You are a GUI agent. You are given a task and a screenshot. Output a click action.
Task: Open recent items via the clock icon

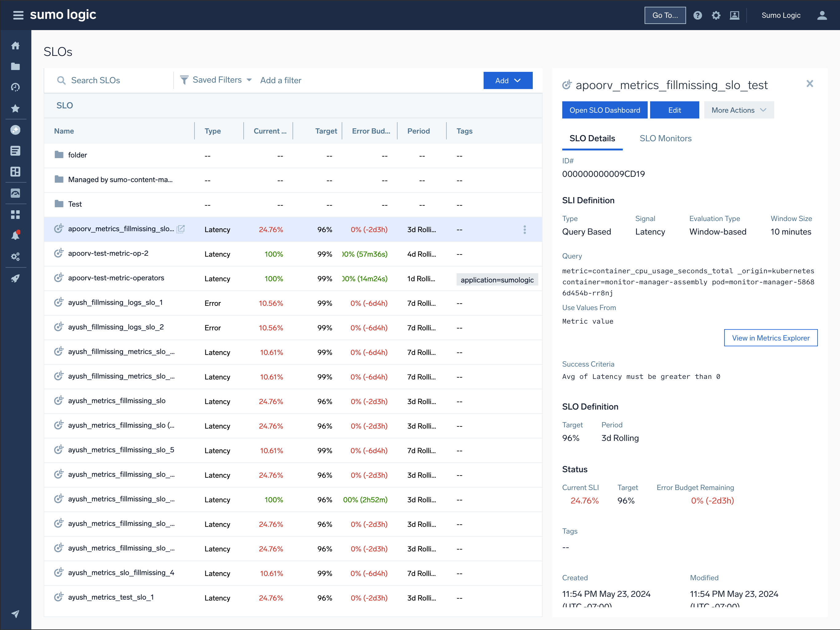tap(16, 87)
